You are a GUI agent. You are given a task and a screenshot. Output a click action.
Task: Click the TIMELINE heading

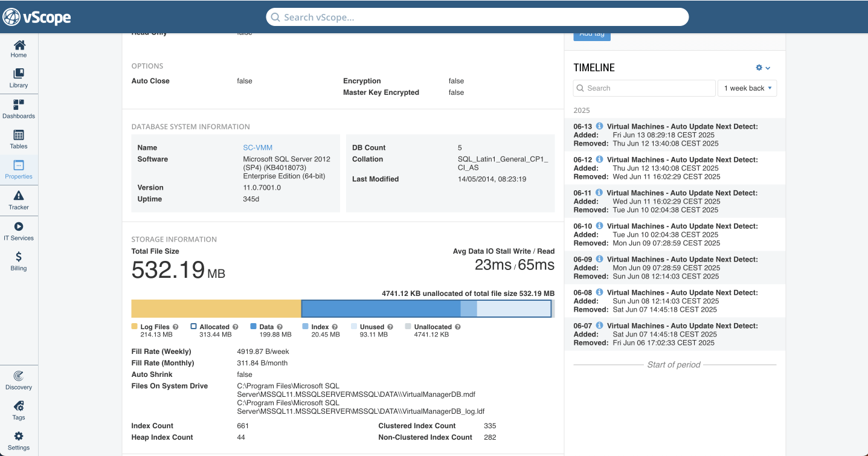594,68
